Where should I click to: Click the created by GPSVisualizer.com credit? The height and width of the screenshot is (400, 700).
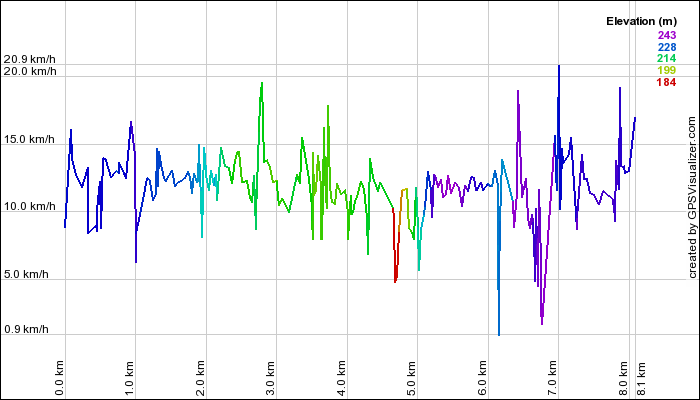692,197
